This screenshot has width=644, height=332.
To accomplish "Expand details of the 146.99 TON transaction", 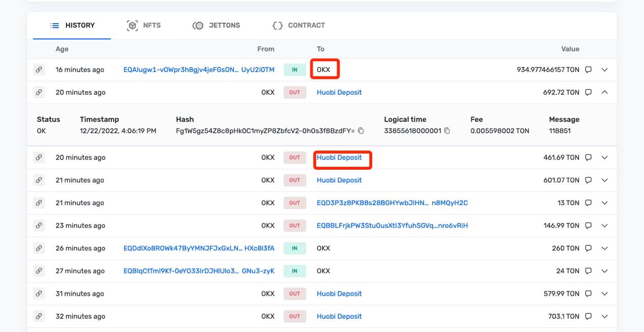I will (x=605, y=226).
